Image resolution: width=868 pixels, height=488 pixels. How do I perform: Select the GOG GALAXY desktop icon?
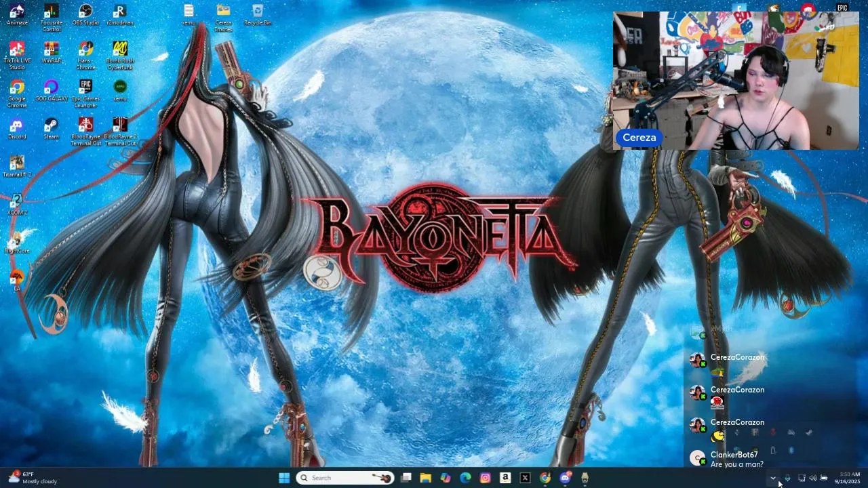tap(51, 91)
